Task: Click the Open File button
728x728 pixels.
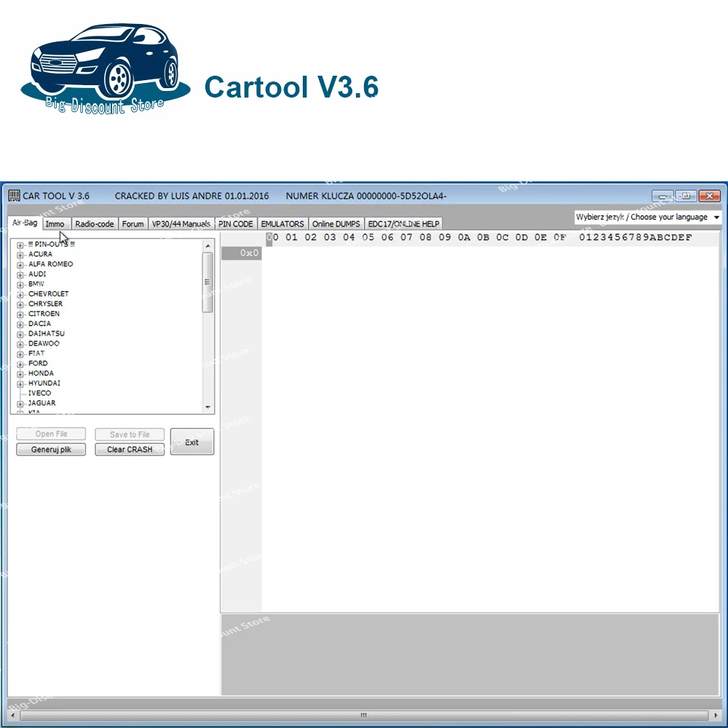Action: pyautogui.click(x=51, y=434)
